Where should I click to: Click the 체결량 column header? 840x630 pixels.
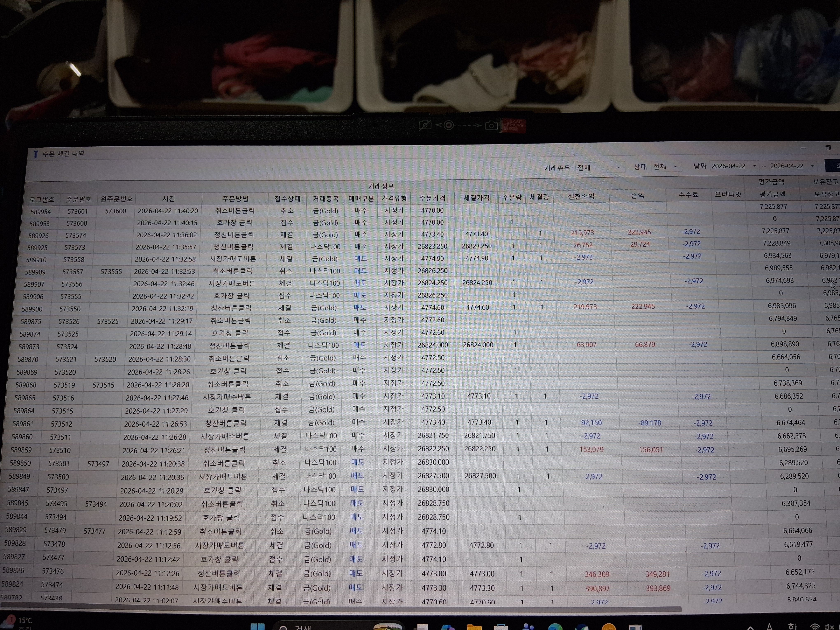point(540,197)
